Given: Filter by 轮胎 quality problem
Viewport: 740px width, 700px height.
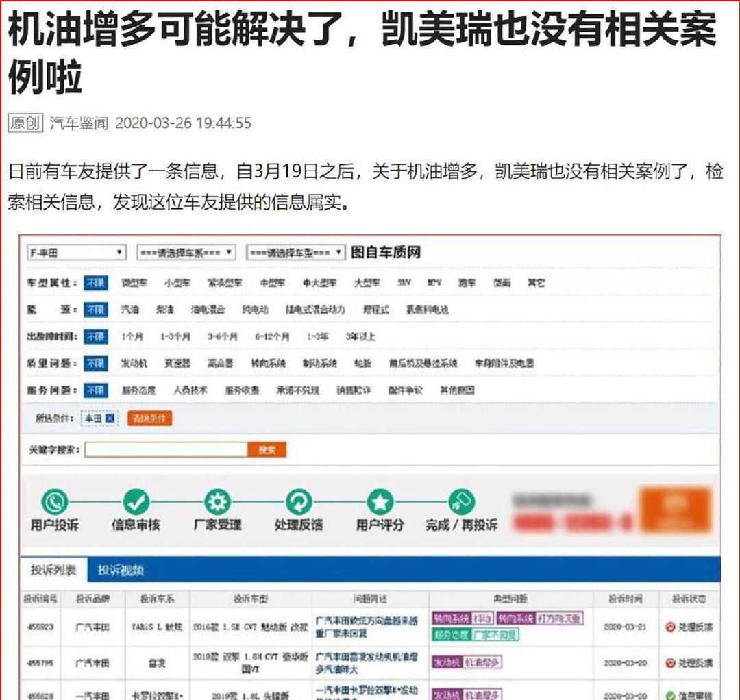Looking at the screenshot, I should point(362,364).
